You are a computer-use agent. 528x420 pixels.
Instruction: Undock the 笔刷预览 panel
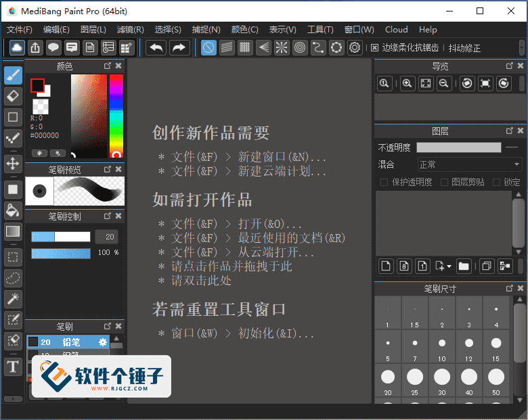pyautogui.click(x=107, y=169)
